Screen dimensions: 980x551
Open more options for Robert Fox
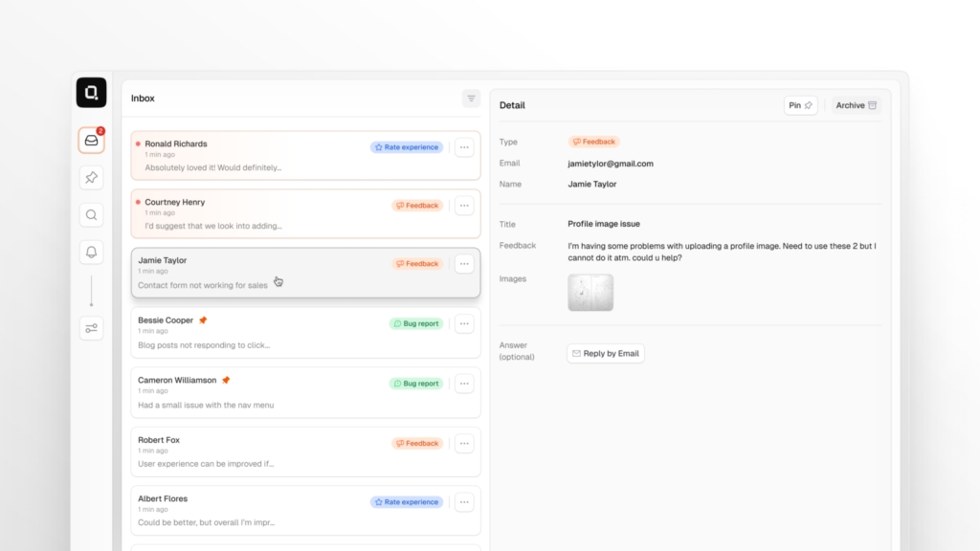tap(464, 443)
